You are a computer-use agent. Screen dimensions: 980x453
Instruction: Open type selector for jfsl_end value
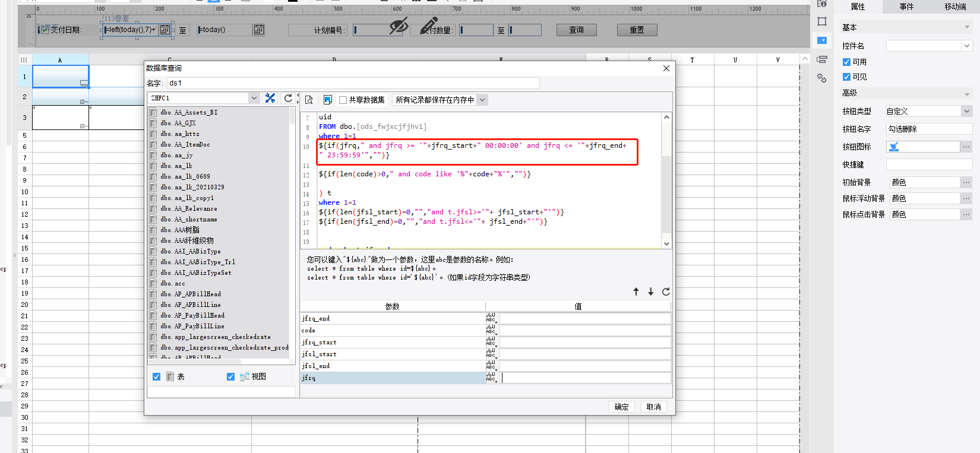(492, 366)
